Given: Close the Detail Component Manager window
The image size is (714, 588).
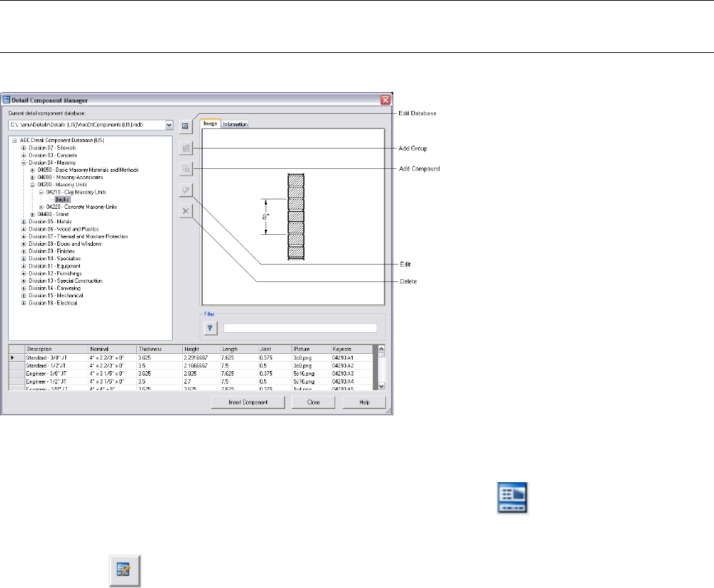Looking at the screenshot, I should [385, 100].
